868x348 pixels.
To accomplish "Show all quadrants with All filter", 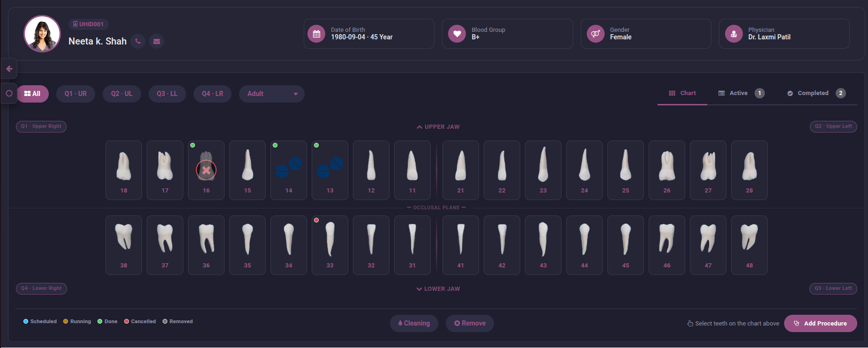I will click(32, 94).
